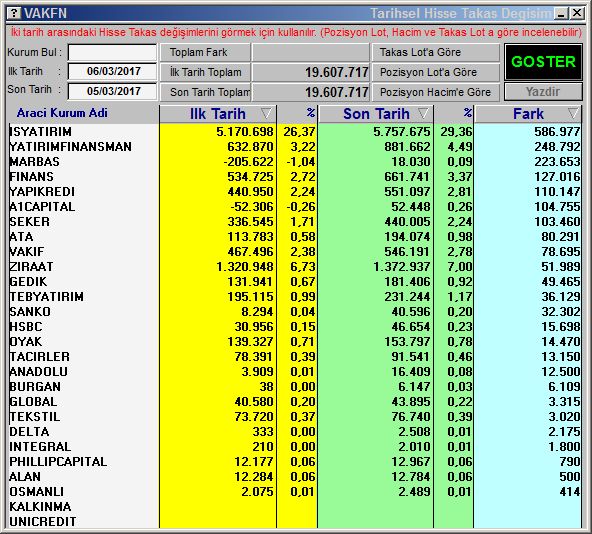The image size is (592, 534).
Task: Select Pozisyon Hacim'e Göre option
Action: [x=436, y=92]
